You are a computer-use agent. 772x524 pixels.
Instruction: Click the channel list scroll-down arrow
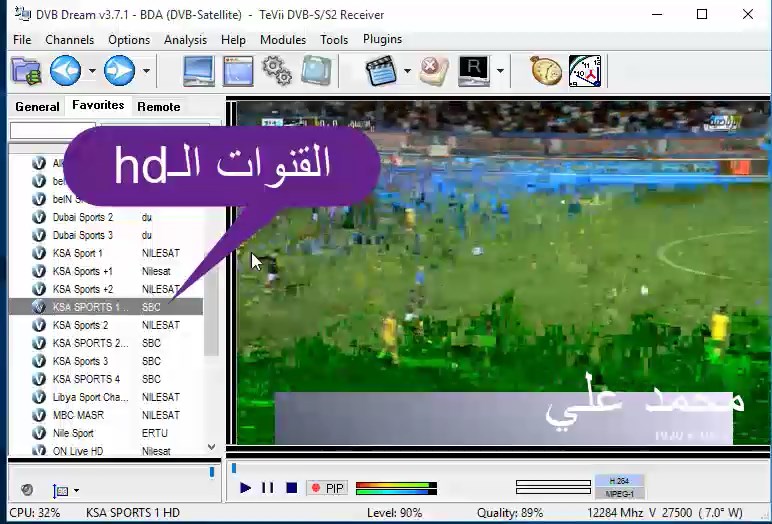[x=212, y=447]
